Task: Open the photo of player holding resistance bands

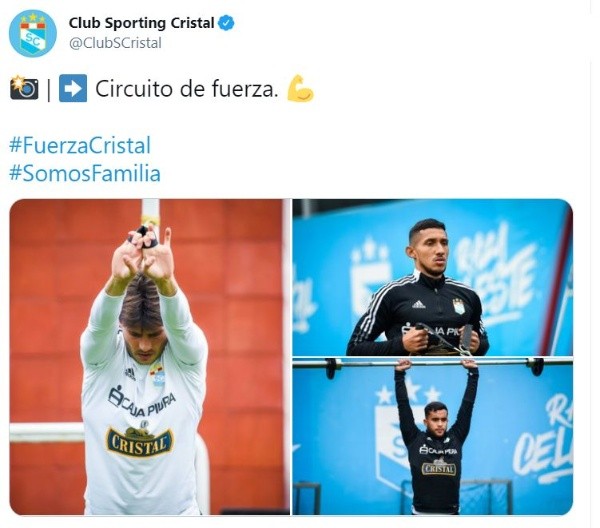Action: (432, 277)
